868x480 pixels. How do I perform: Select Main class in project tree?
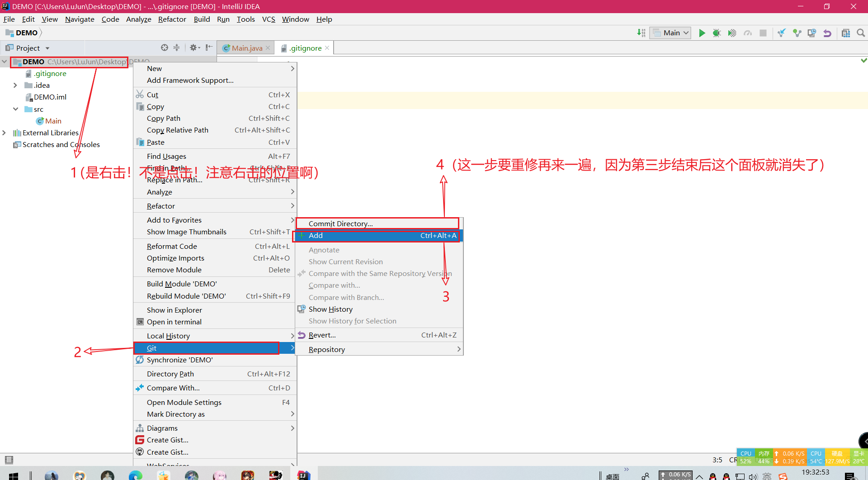[x=53, y=121]
